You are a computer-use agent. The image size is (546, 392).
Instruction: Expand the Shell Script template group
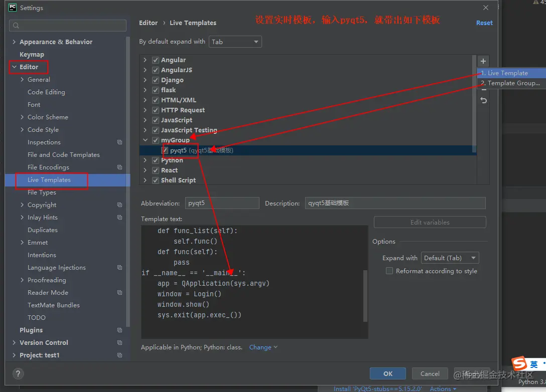[x=145, y=180]
